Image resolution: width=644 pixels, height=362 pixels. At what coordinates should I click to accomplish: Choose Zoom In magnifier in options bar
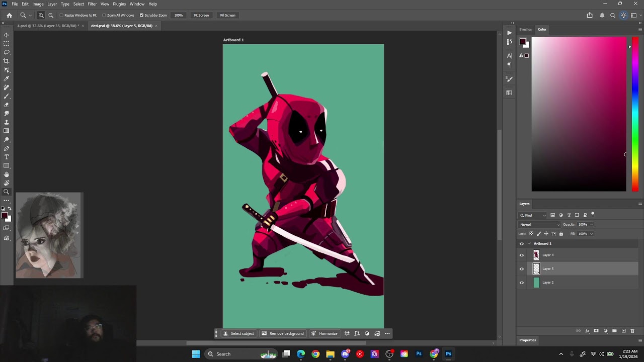point(41,15)
